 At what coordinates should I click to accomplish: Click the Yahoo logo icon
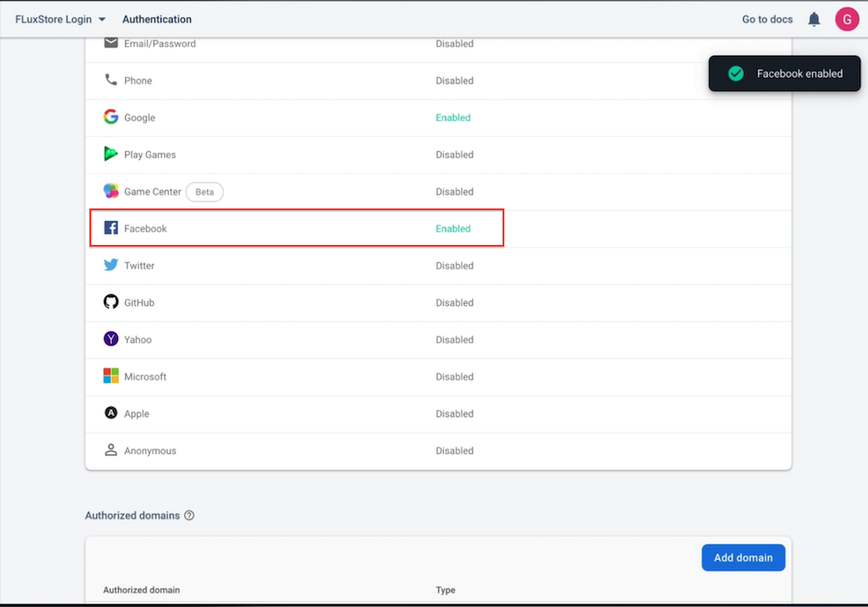pyautogui.click(x=111, y=339)
